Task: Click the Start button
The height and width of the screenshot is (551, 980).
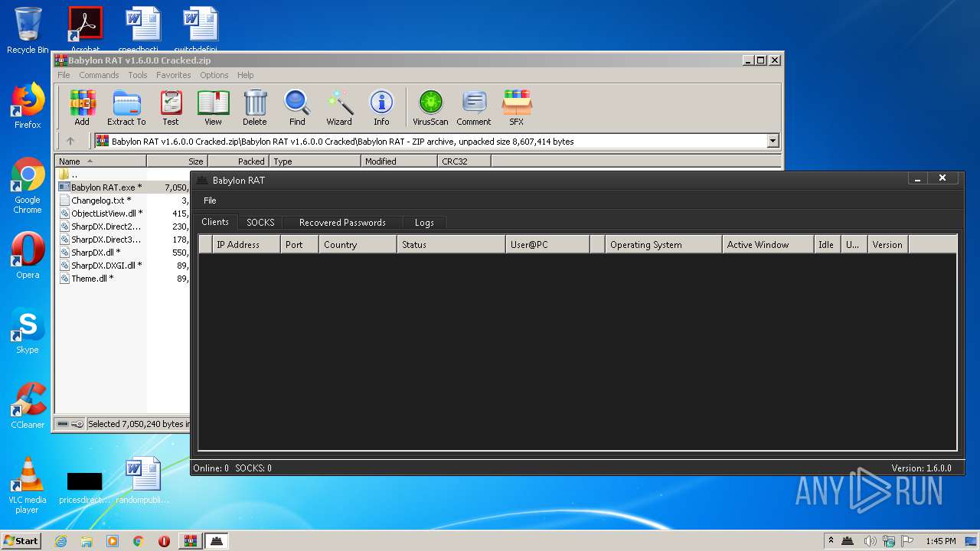Action: pos(21,541)
